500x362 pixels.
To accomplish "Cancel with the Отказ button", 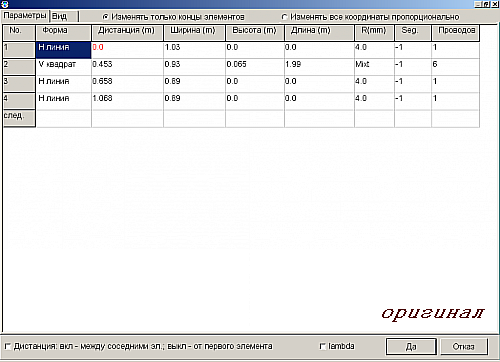I will [464, 347].
